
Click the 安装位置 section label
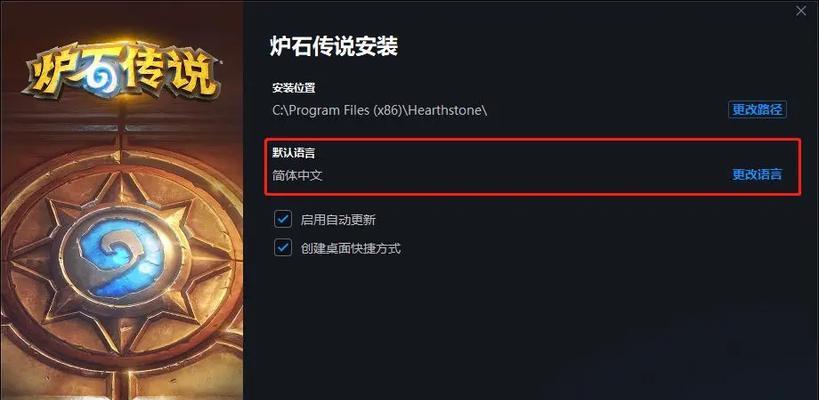tap(294, 88)
